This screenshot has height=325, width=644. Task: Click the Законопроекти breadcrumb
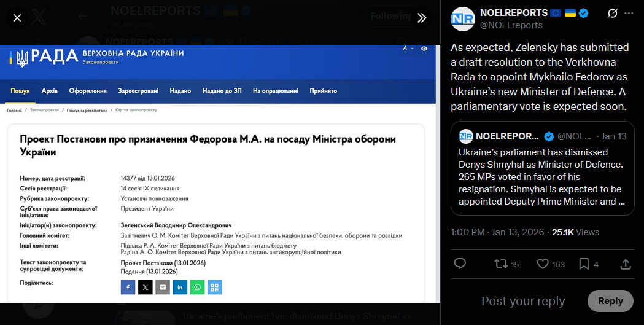coord(44,110)
